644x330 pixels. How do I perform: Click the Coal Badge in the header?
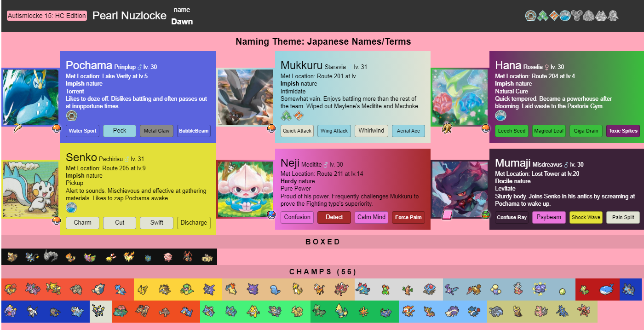coord(530,16)
